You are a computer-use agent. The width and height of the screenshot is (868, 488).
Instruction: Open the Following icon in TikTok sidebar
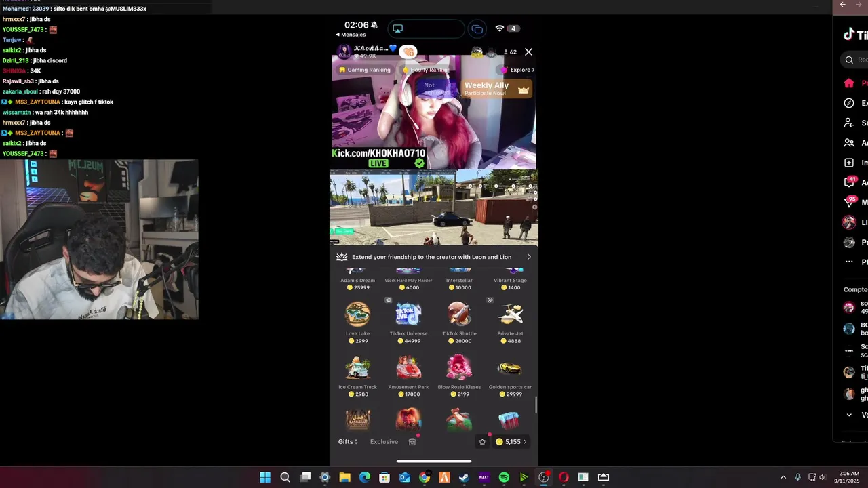pos(849,123)
